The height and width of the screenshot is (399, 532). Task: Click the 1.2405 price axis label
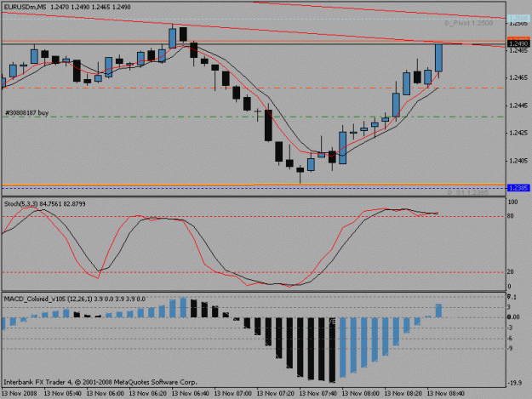click(518, 161)
